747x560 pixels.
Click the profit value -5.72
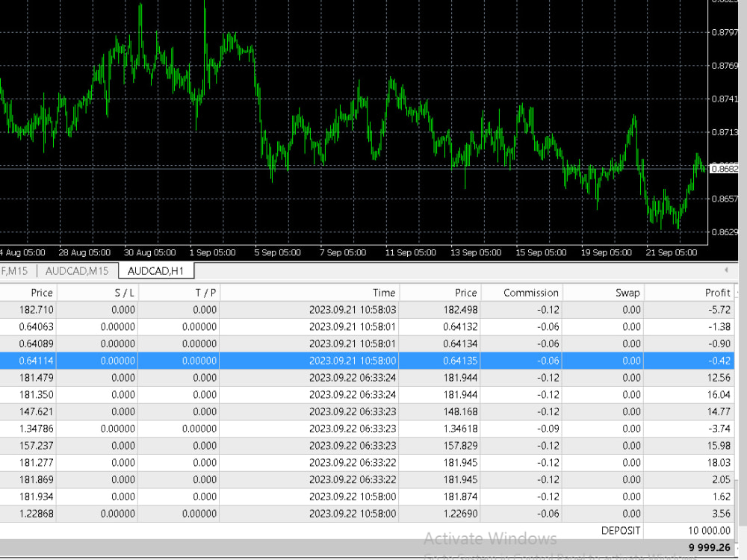[719, 310]
